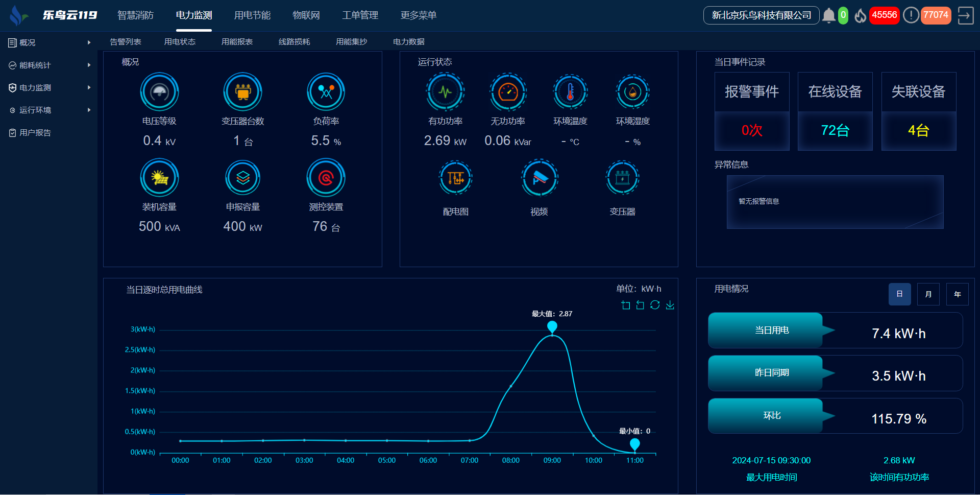Image resolution: width=980 pixels, height=495 pixels.
Task: Switch to the 线路损耗 tab
Action: point(294,42)
